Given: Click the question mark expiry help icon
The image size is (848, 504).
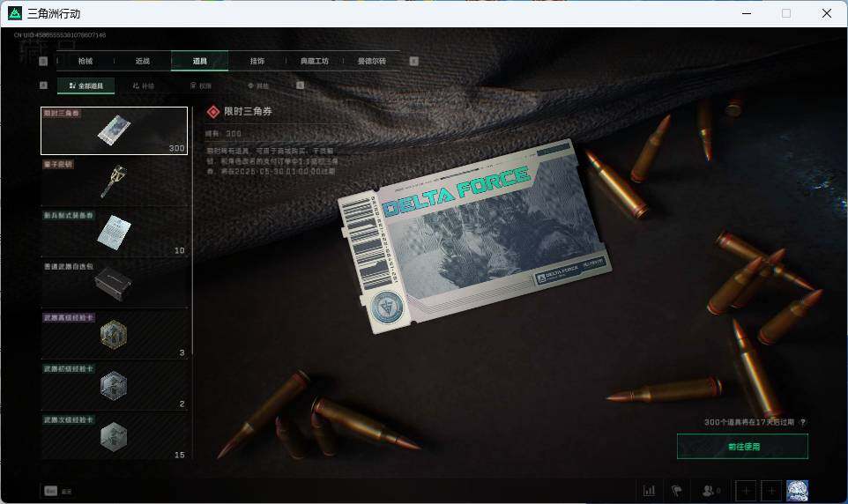Looking at the screenshot, I should point(802,422).
